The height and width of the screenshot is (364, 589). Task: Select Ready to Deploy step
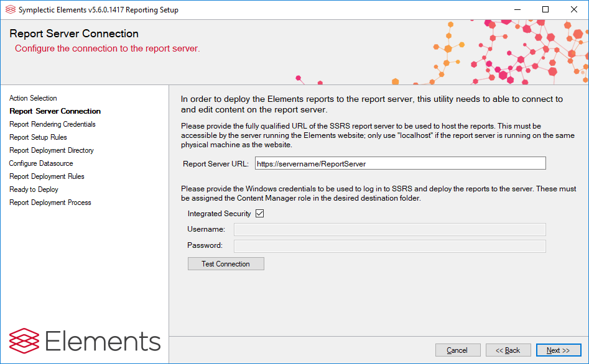pos(34,189)
